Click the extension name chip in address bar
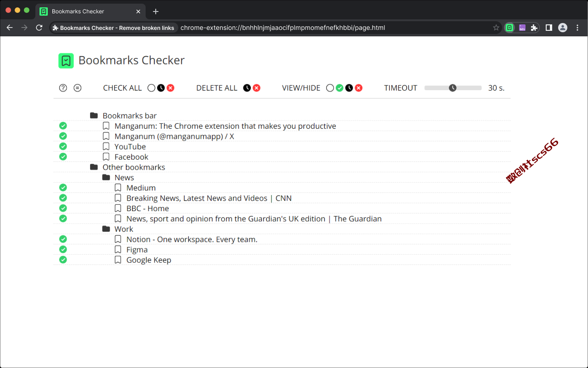The width and height of the screenshot is (588, 368). click(113, 28)
